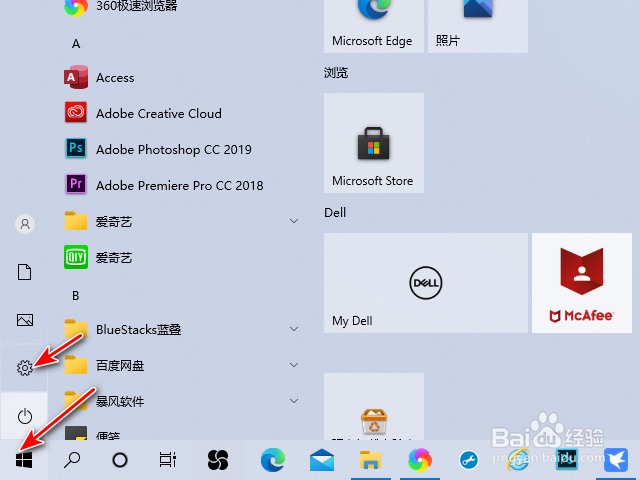Open the McAfee tile
The width and height of the screenshot is (640, 480).
[582, 283]
